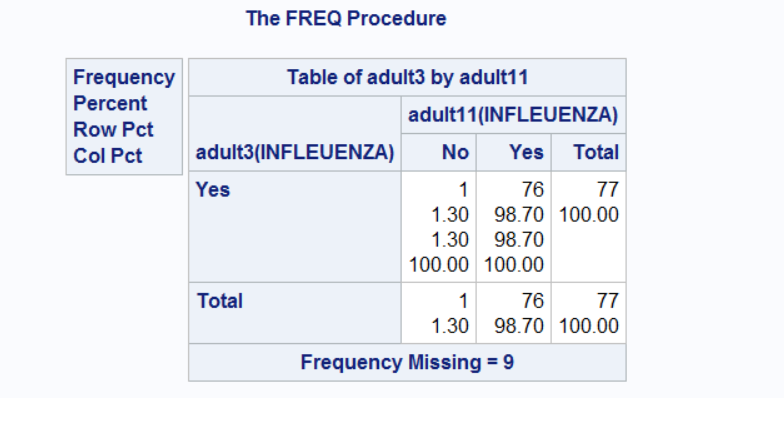Select the "No" column header
Image resolution: width=784 pixels, height=422 pixels.
456,153
